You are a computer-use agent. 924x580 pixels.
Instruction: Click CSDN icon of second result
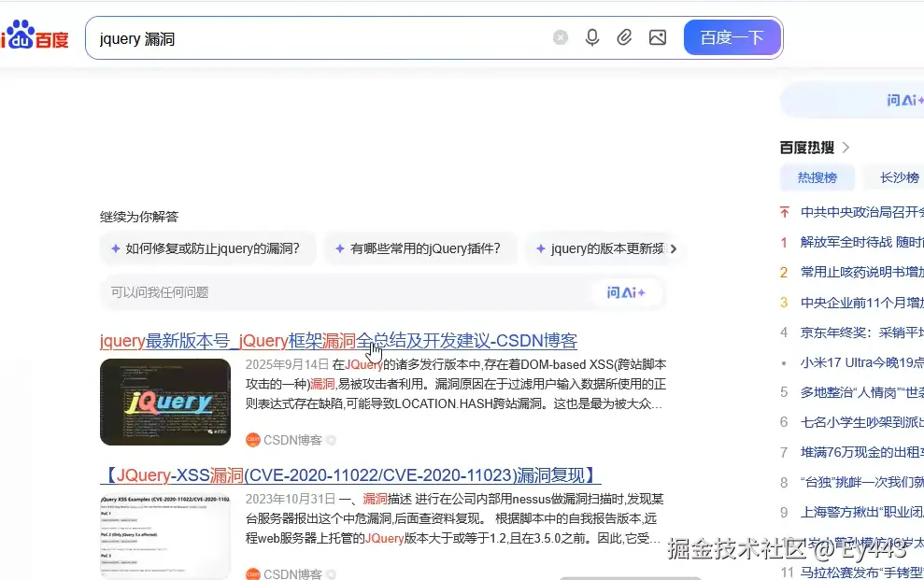pyautogui.click(x=253, y=574)
